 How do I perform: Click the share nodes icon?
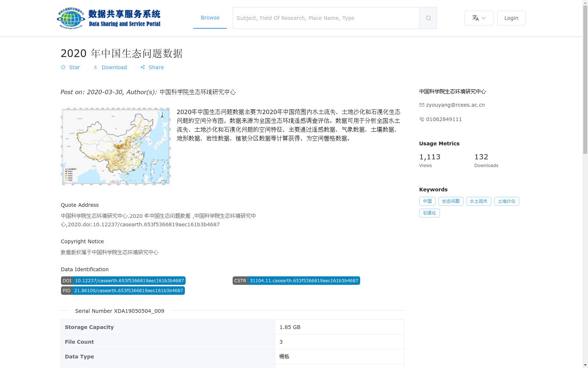[x=143, y=67]
